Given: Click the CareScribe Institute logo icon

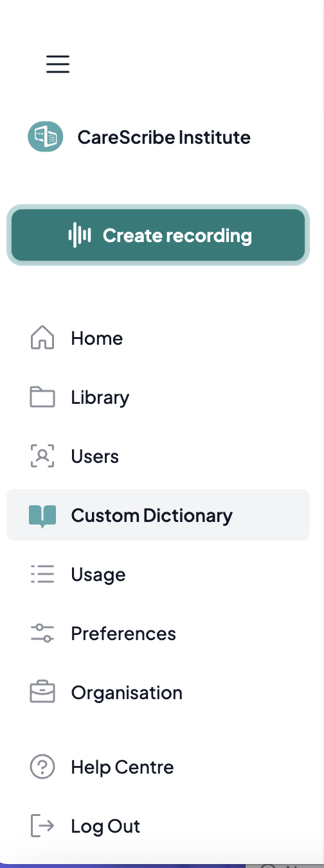Looking at the screenshot, I should point(45,137).
